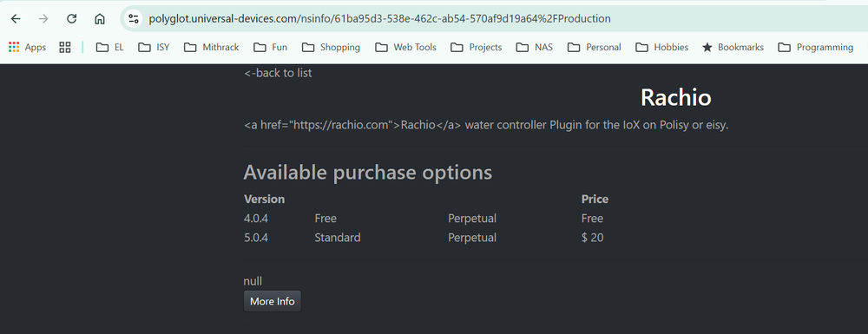Open the Programming bookmark folder

point(815,48)
